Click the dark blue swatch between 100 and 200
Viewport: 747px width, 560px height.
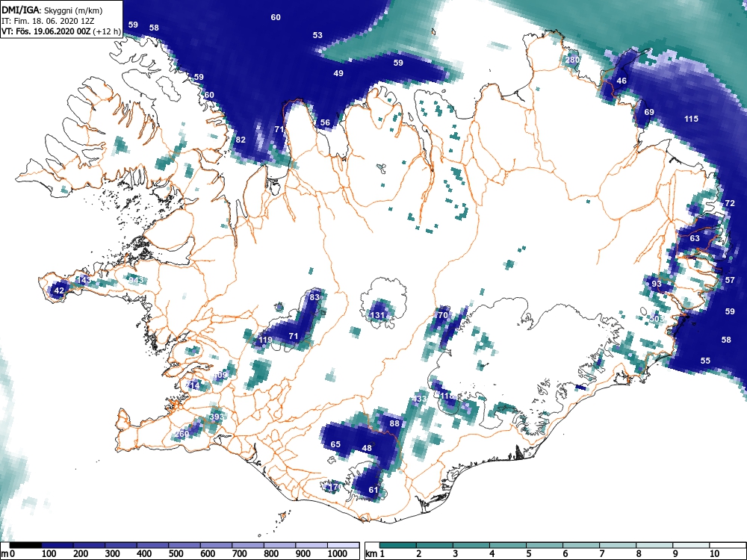point(58,545)
